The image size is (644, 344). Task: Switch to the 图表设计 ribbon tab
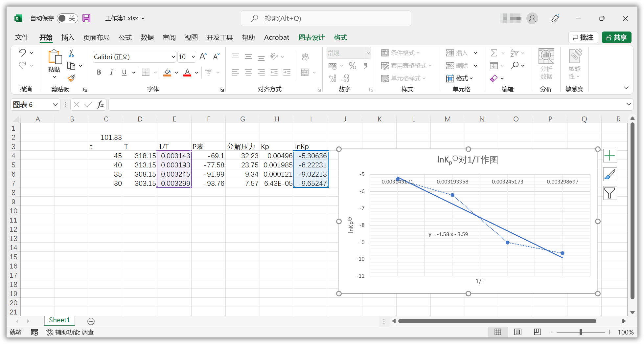click(311, 37)
